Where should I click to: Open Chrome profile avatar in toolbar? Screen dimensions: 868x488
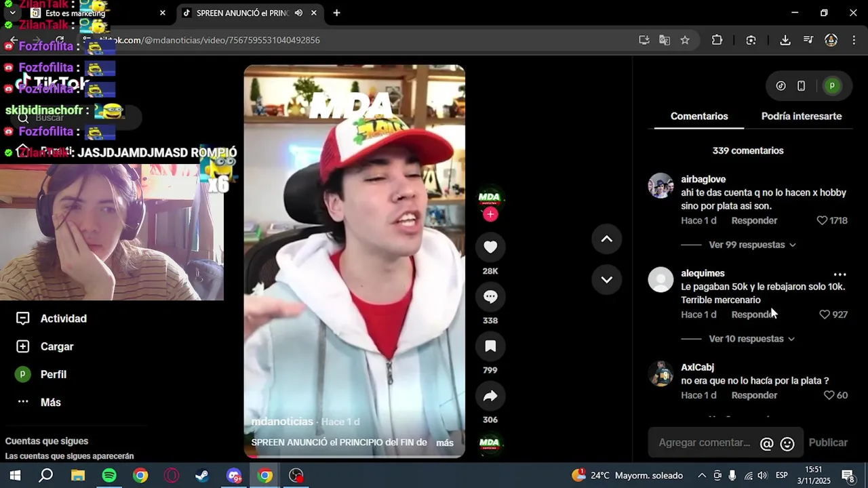[831, 40]
